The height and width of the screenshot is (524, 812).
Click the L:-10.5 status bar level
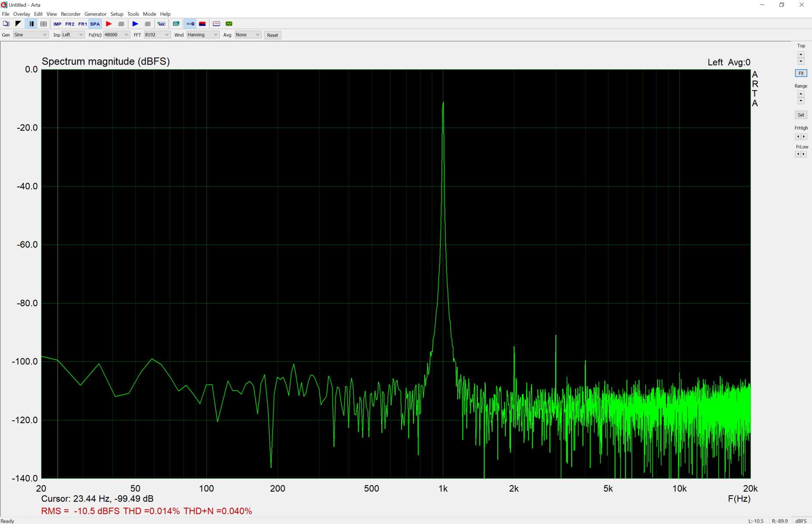pyautogui.click(x=756, y=521)
